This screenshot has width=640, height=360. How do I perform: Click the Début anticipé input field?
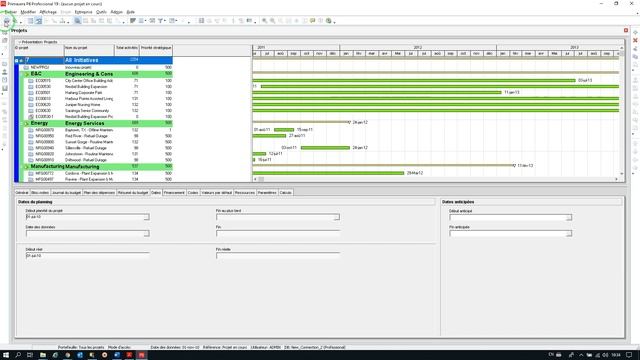click(508, 218)
